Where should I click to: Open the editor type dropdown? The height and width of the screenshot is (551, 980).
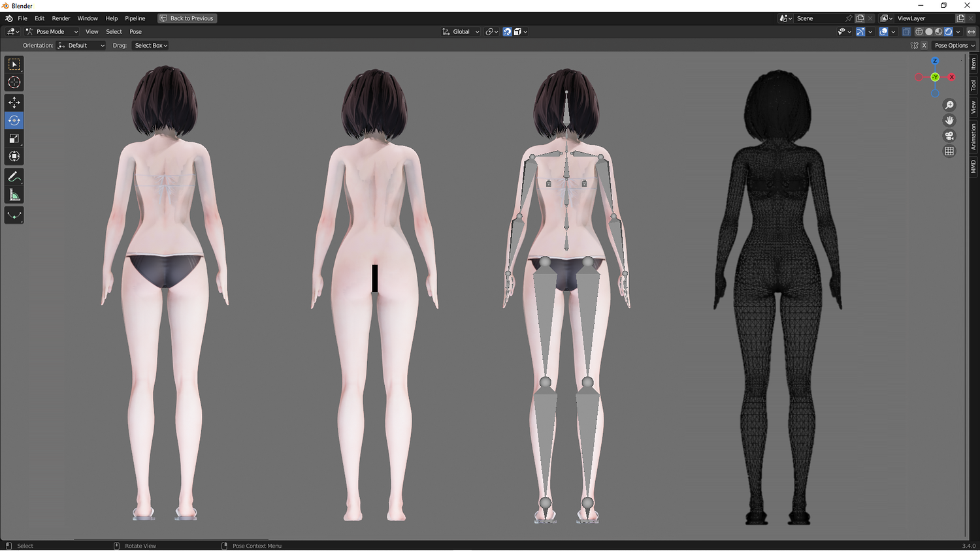click(12, 31)
